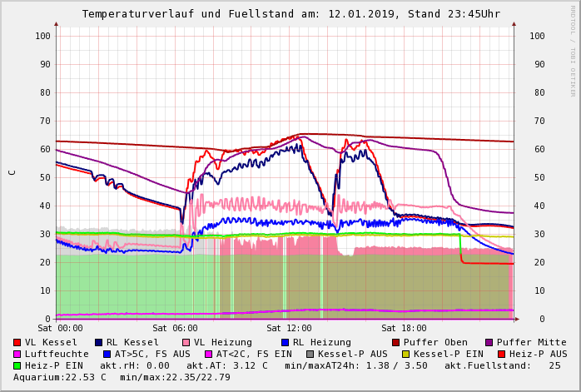Click the Sat 18:00 time axis label
The width and height of the screenshot is (581, 392).
tap(404, 329)
